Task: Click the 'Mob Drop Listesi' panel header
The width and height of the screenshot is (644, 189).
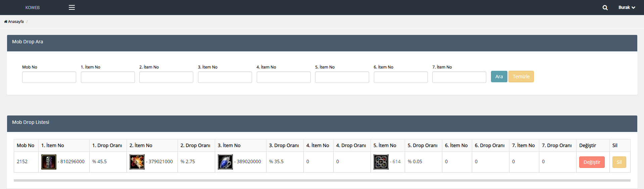Action: coord(322,124)
